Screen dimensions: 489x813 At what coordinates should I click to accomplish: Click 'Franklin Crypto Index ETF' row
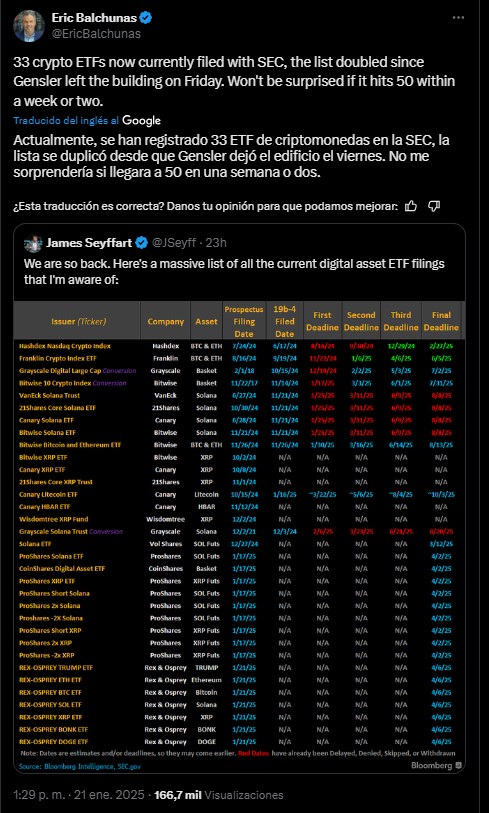point(239,358)
